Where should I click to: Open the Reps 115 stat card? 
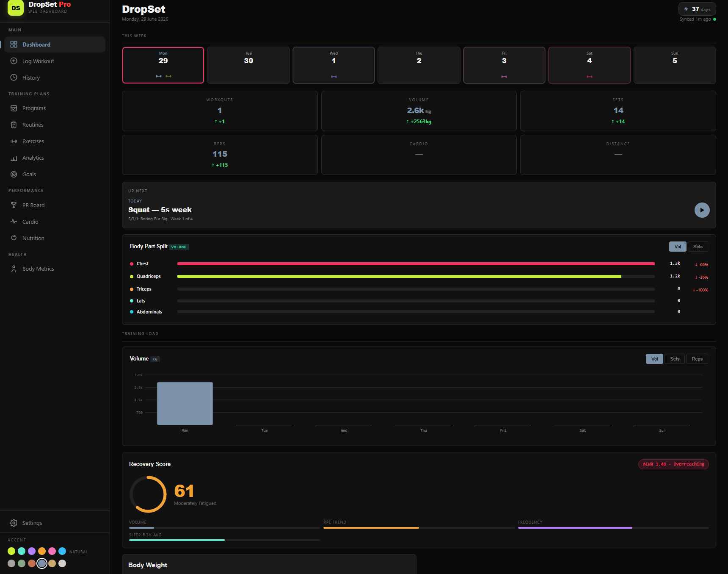click(x=220, y=155)
